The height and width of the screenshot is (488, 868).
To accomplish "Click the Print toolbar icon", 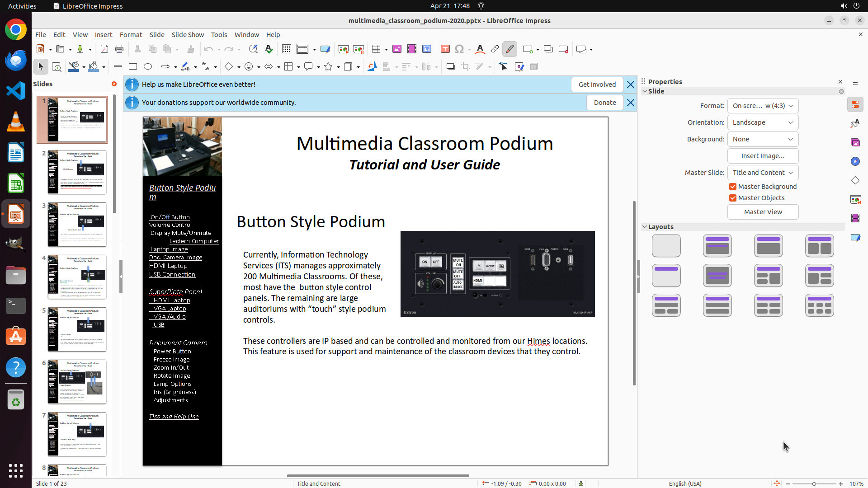I will pyautogui.click(x=119, y=49).
